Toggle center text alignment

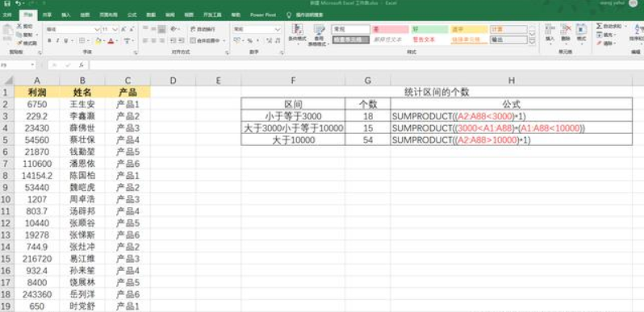click(x=153, y=40)
